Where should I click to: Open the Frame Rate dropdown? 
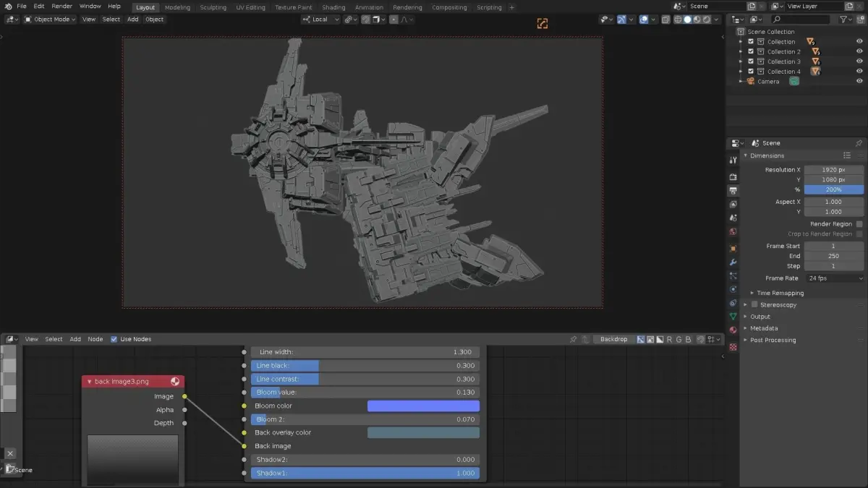click(x=834, y=278)
